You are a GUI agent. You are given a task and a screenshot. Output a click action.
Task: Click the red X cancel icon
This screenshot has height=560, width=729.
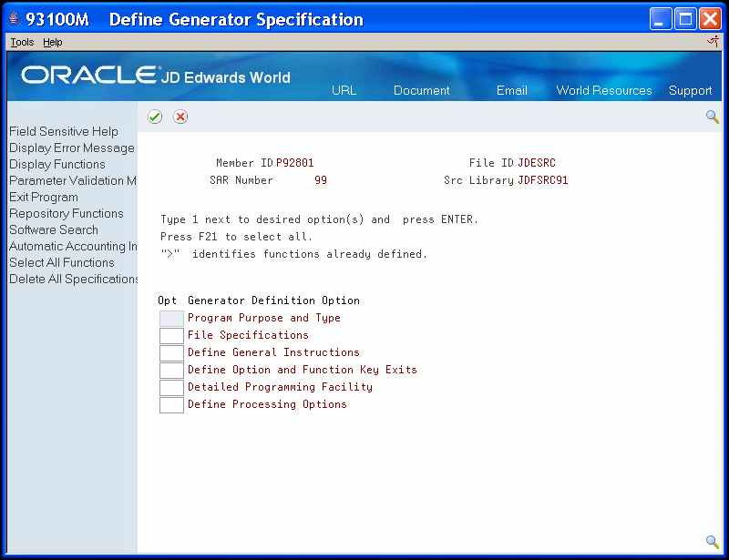pyautogui.click(x=180, y=117)
